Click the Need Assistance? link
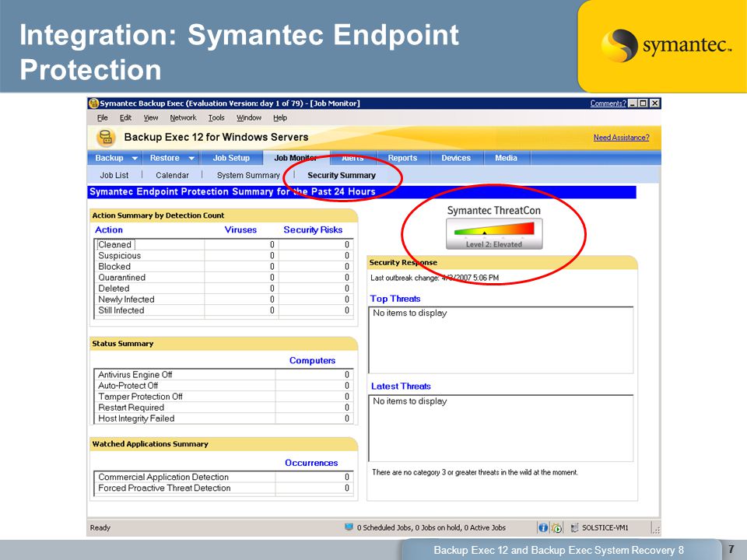747x560 pixels. coord(621,138)
